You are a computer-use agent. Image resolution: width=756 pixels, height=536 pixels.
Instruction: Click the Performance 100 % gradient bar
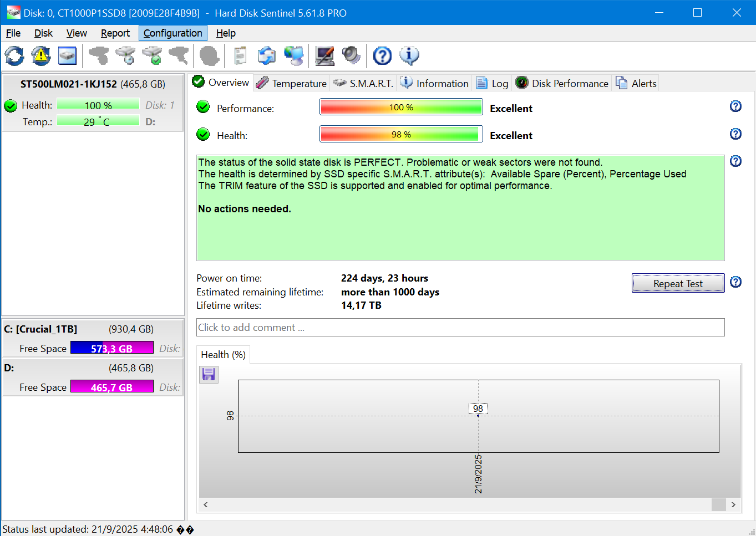pos(401,107)
